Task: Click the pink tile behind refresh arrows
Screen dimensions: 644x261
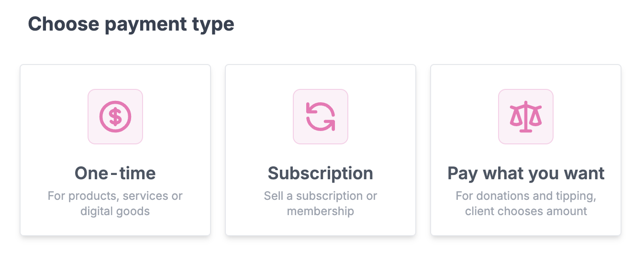Action: click(x=321, y=117)
